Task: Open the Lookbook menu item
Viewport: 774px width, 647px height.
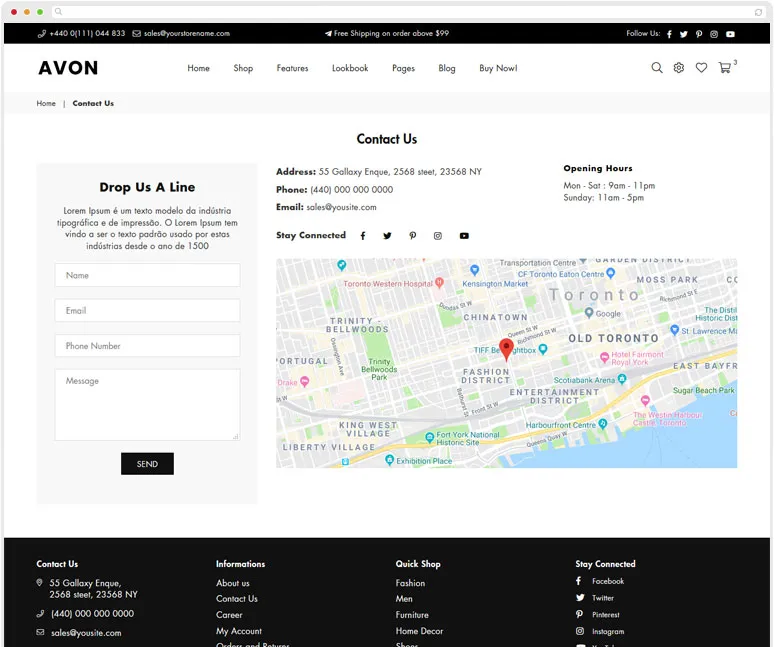Action: coord(350,69)
